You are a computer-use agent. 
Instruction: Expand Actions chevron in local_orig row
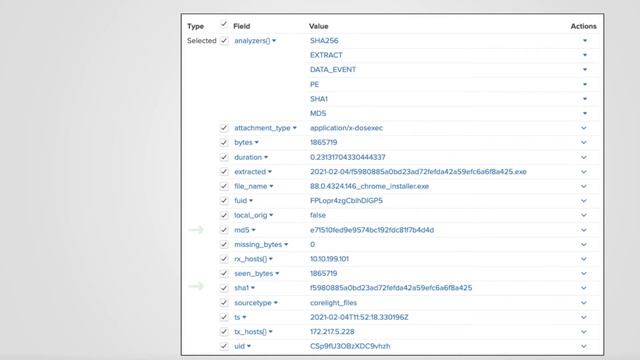tap(584, 215)
